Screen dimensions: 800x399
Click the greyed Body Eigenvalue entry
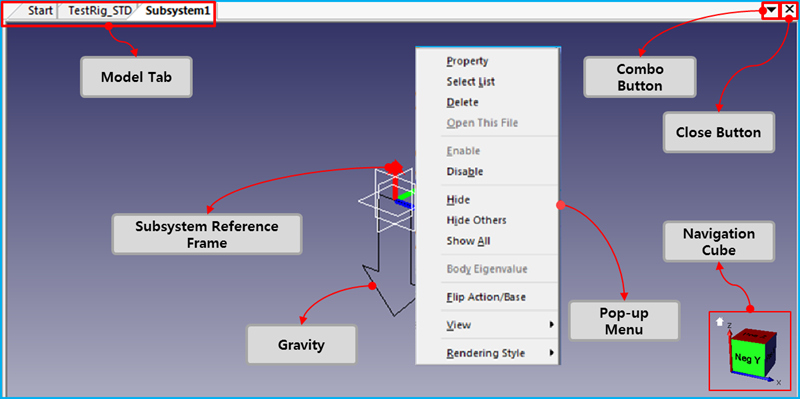coord(487,269)
